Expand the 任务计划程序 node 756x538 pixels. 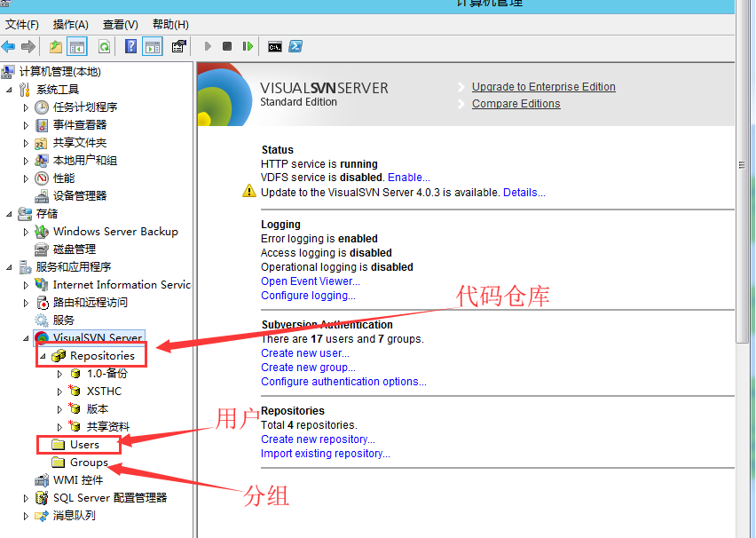point(26,107)
